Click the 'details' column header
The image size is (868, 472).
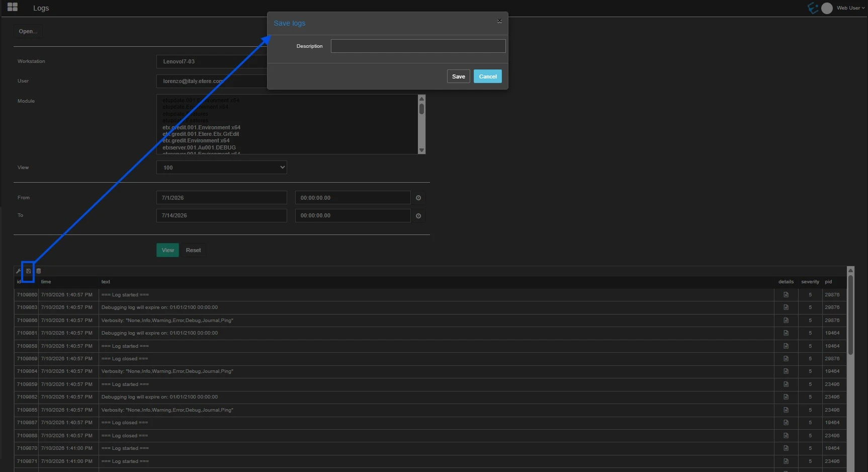[x=786, y=282]
